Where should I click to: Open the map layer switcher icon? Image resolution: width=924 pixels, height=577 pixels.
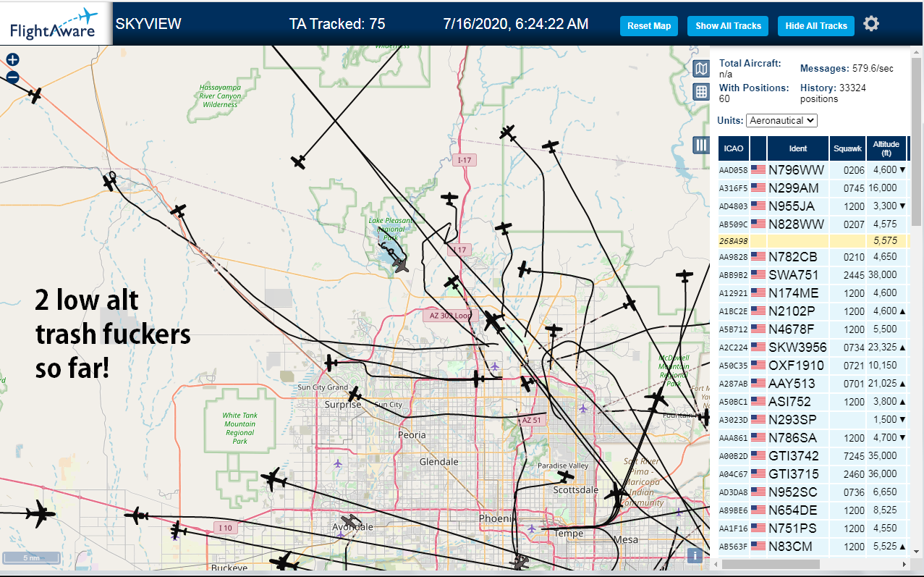tap(700, 69)
